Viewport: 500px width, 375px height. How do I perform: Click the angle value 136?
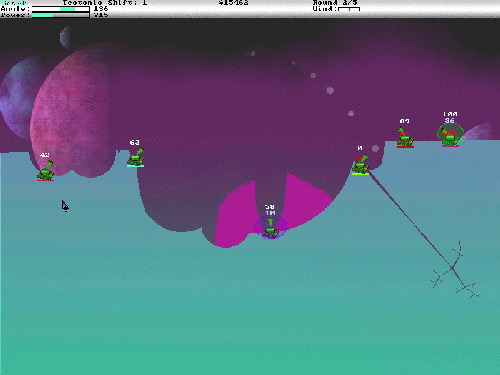click(101, 9)
